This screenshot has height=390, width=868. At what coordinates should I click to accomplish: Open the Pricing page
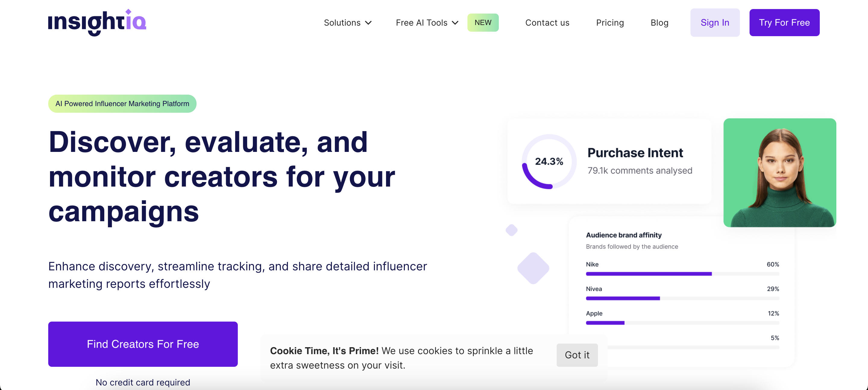tap(609, 23)
